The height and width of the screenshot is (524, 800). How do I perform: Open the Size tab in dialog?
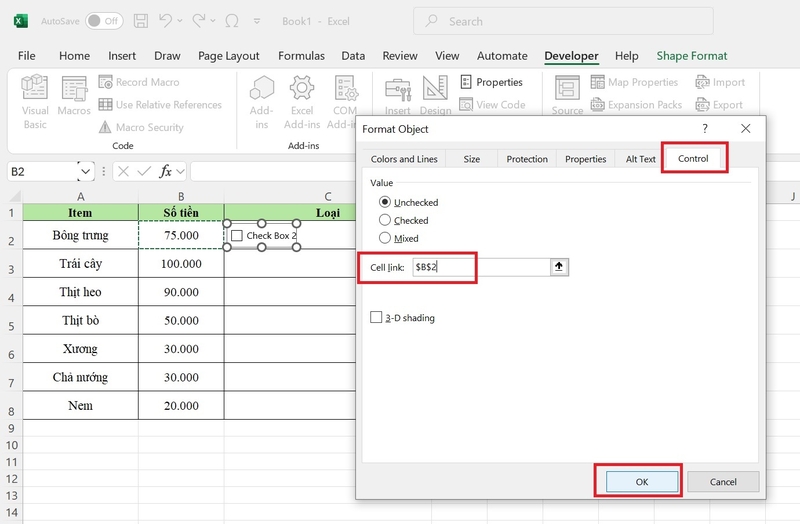tap(471, 159)
